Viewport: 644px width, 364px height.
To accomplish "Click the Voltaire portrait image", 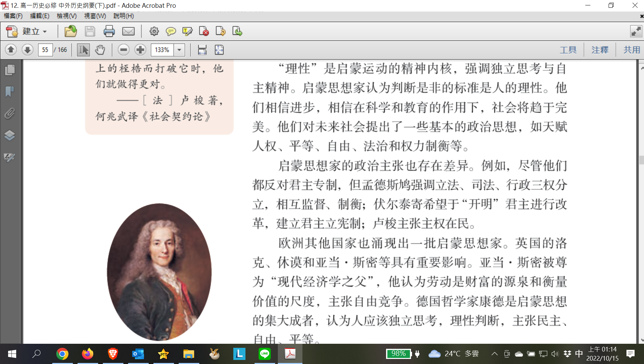I will tap(159, 272).
